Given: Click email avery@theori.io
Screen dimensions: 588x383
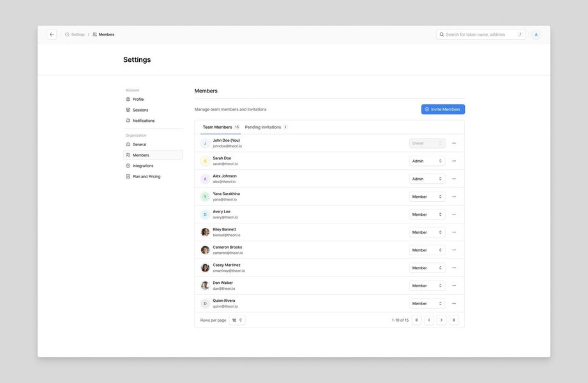Looking at the screenshot, I should click(x=225, y=218).
